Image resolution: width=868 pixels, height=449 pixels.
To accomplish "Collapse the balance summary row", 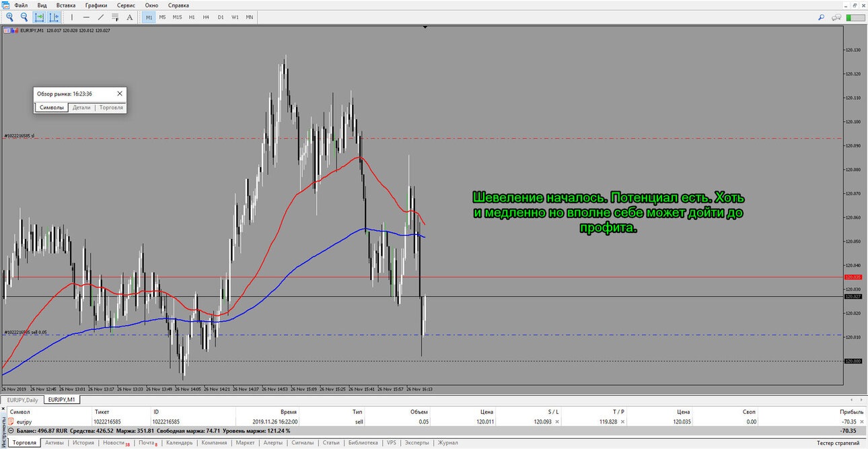I will [10, 431].
